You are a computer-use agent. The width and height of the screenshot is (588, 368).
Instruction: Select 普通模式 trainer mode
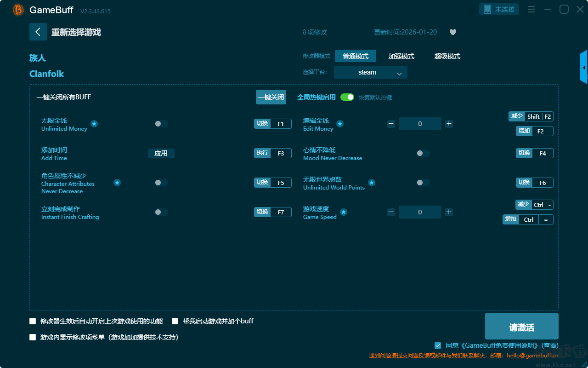(x=356, y=56)
